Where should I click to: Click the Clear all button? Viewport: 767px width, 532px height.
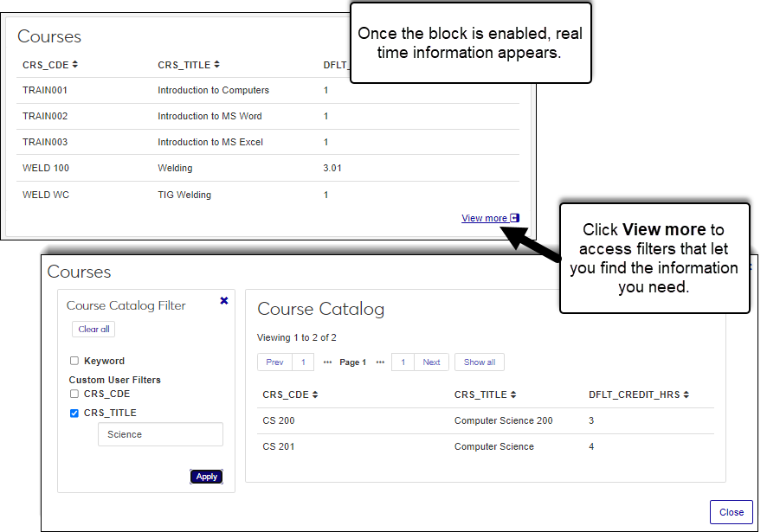(93, 329)
